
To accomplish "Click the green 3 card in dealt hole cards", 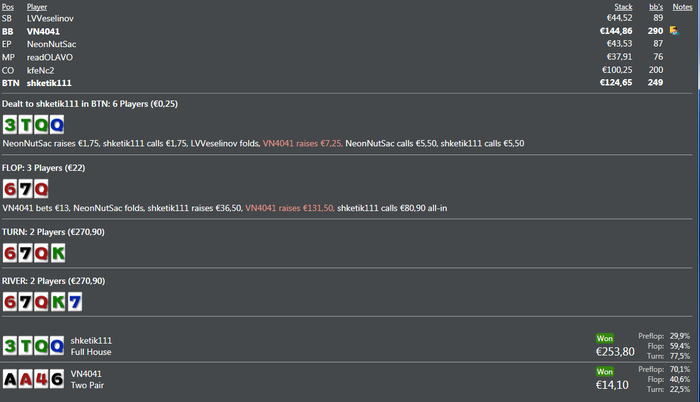I will 10,125.
